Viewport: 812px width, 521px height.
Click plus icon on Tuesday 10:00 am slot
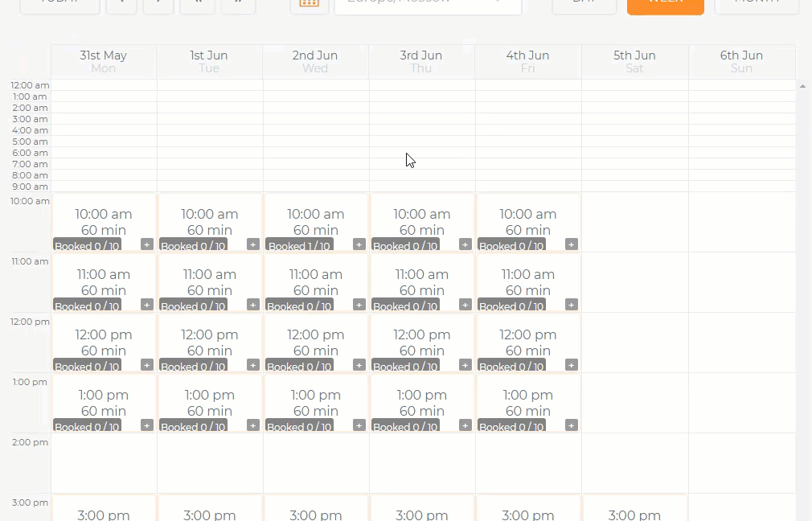(253, 244)
